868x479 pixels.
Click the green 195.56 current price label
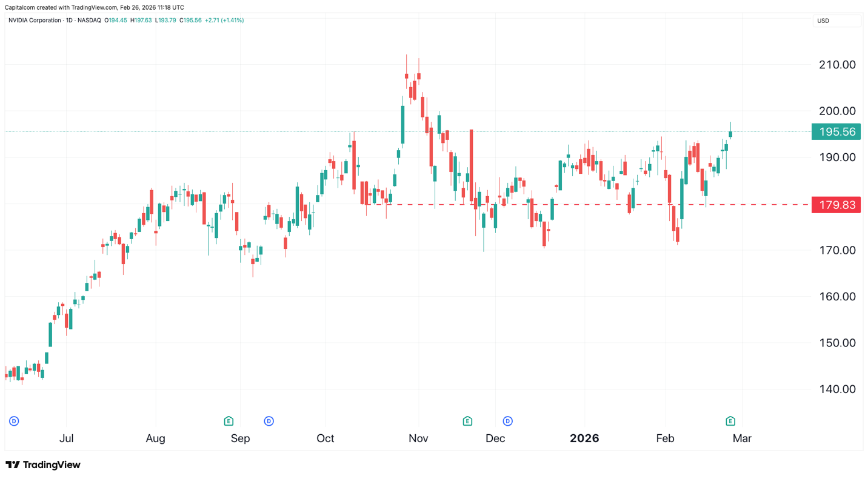coord(836,131)
